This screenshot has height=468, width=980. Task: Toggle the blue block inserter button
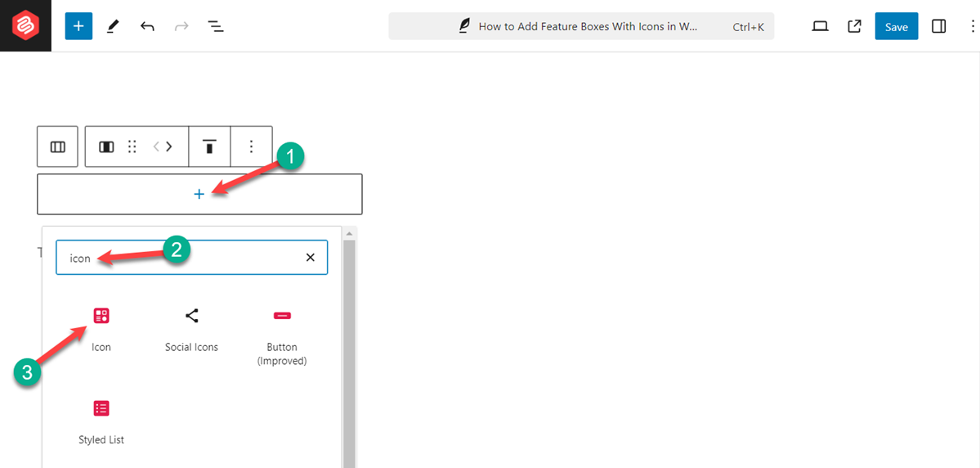[78, 26]
